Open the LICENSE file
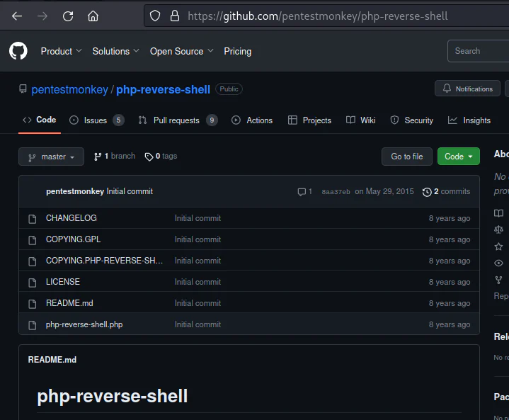This screenshot has width=509, height=420. 62,282
